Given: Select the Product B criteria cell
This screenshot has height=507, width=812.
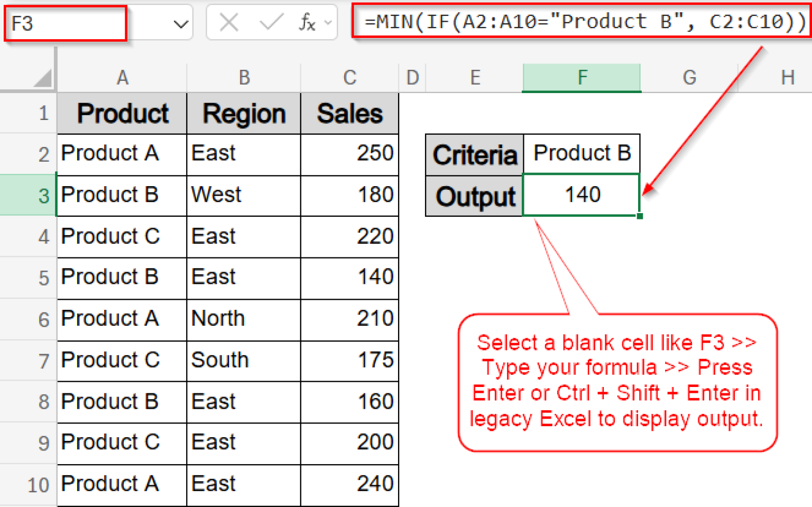Looking at the screenshot, I should coord(582,154).
